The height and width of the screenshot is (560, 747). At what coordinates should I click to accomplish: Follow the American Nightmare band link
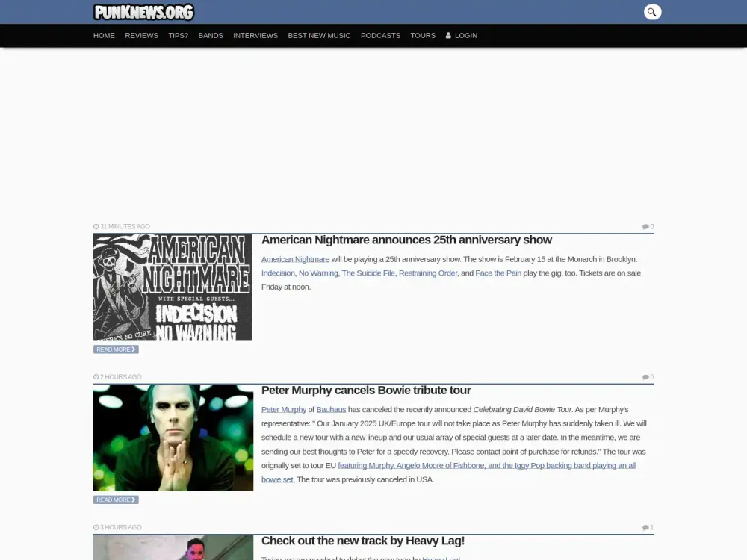coord(295,259)
